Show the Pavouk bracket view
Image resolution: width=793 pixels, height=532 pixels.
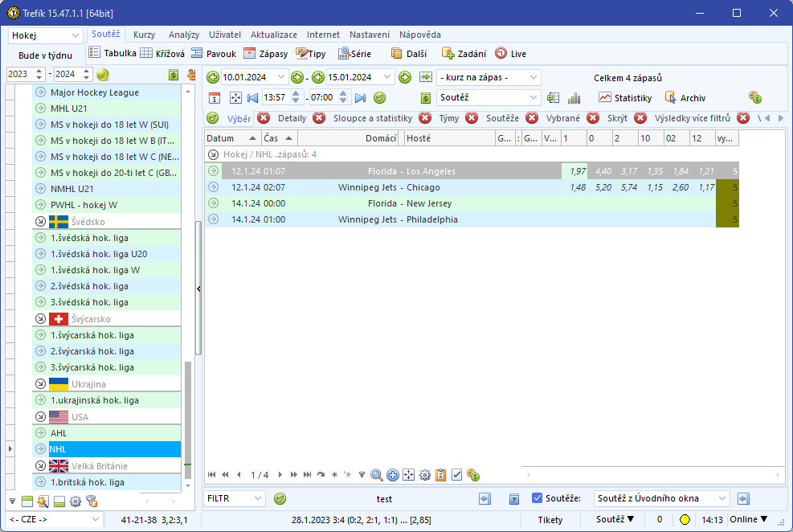click(214, 54)
